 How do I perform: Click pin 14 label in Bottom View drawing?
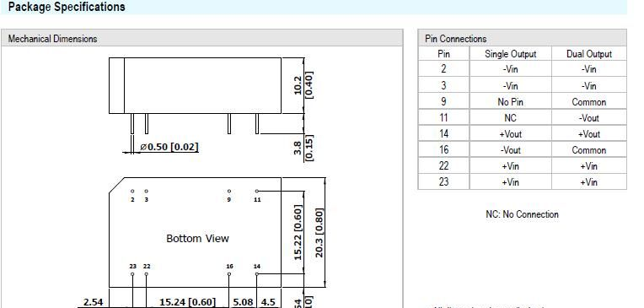[x=257, y=267]
